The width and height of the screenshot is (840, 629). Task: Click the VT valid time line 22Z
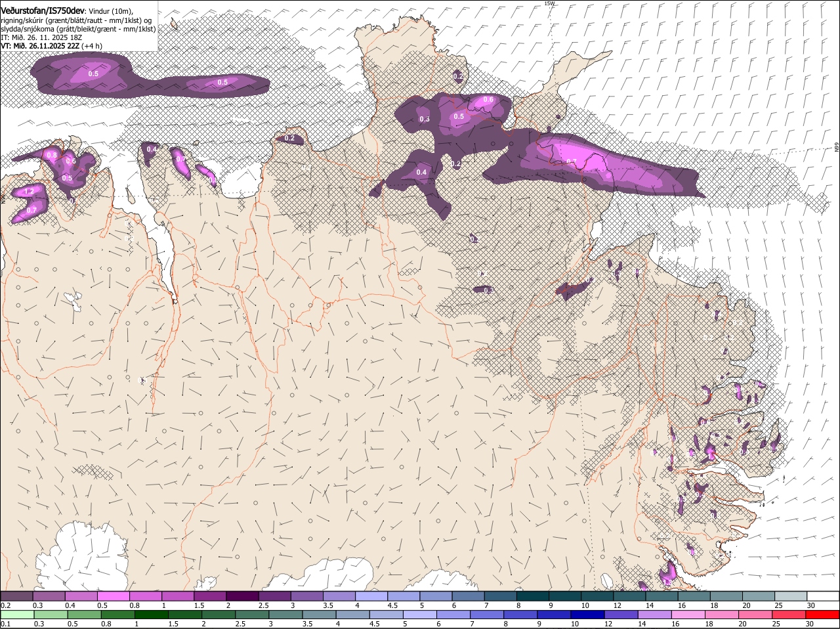pyautogui.click(x=41, y=46)
